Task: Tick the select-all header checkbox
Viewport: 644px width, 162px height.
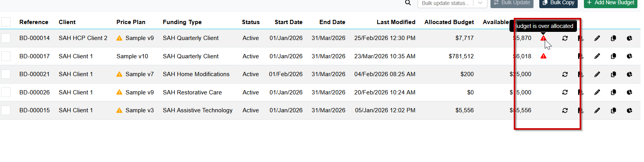Action: pyautogui.click(x=6, y=22)
